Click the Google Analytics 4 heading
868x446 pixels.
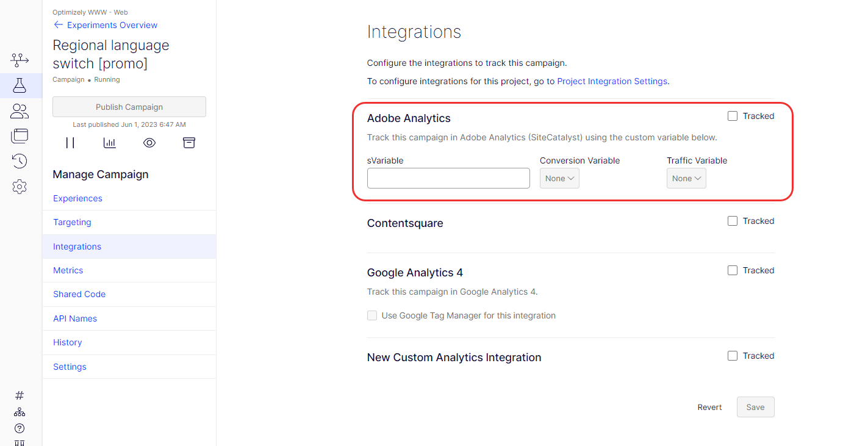(415, 273)
